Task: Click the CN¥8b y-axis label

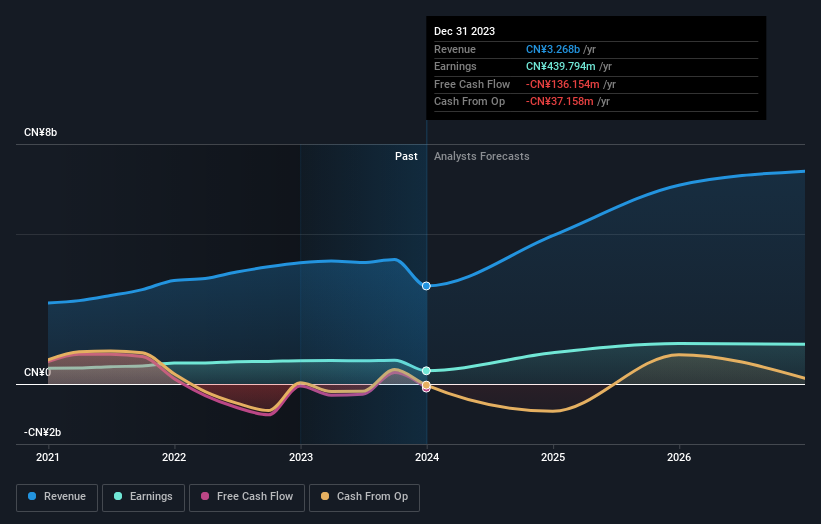Action: point(40,132)
